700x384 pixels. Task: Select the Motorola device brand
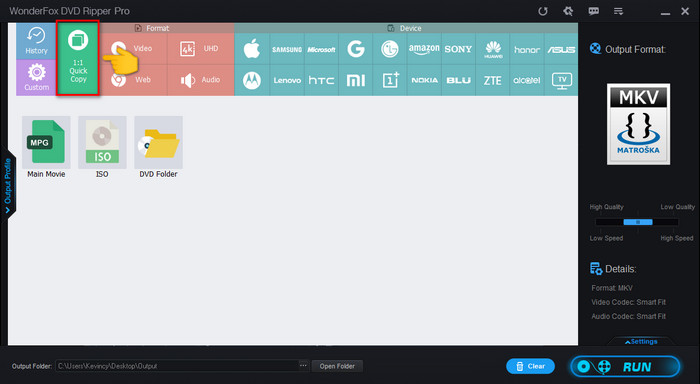[x=252, y=80]
